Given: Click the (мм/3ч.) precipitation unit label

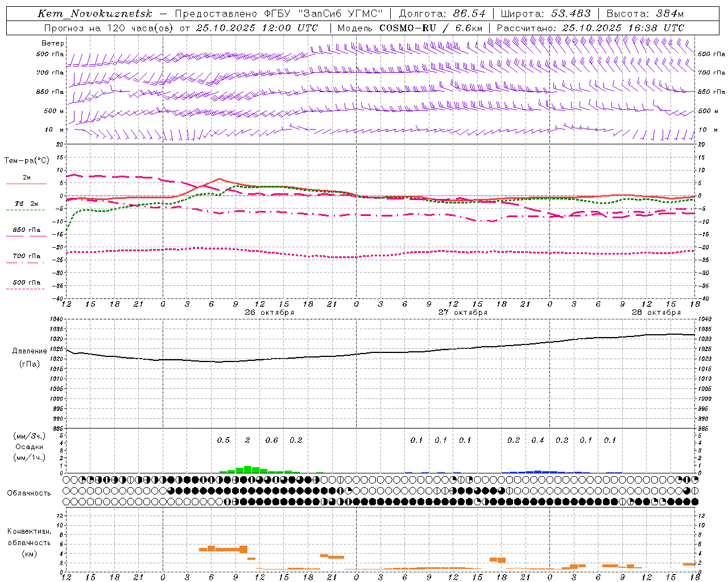Looking at the screenshot, I should pyautogui.click(x=30, y=436).
